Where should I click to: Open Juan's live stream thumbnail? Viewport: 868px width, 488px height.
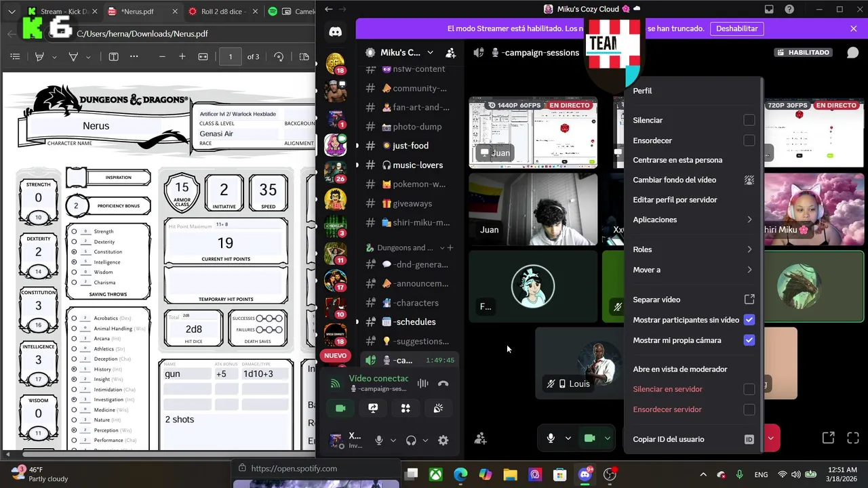533,133
